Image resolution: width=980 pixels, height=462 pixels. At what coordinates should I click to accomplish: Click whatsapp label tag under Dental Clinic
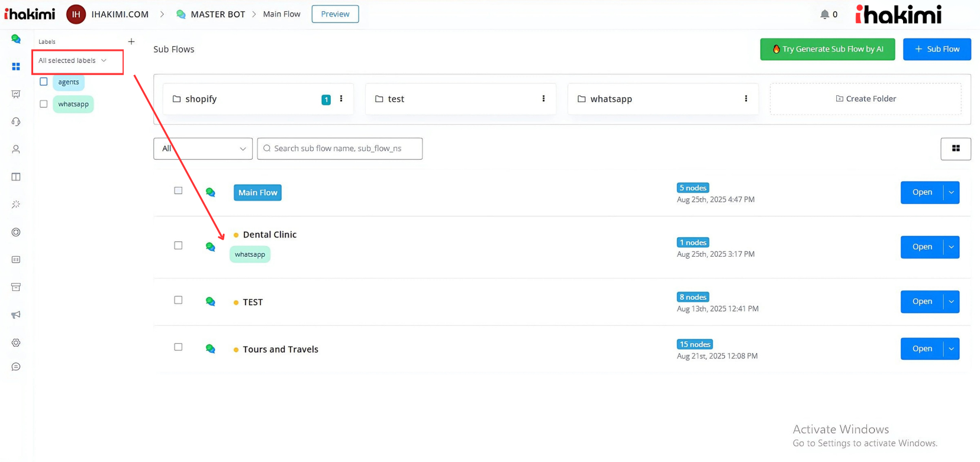pos(250,254)
